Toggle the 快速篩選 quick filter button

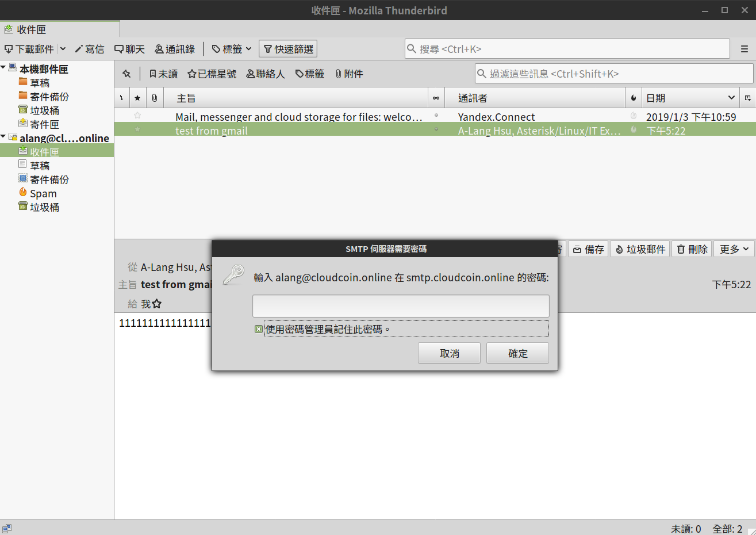click(288, 49)
